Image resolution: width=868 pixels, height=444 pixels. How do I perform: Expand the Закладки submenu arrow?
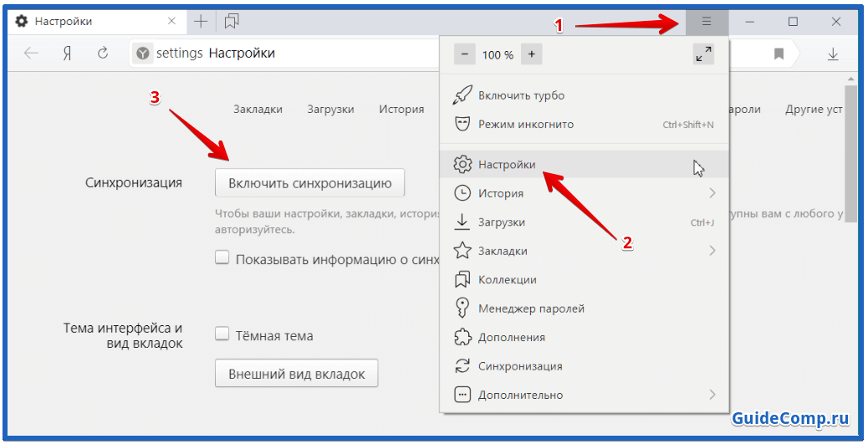click(712, 251)
